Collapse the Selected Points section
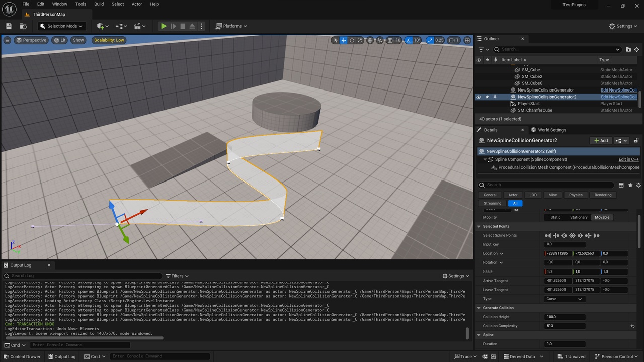 (479, 226)
